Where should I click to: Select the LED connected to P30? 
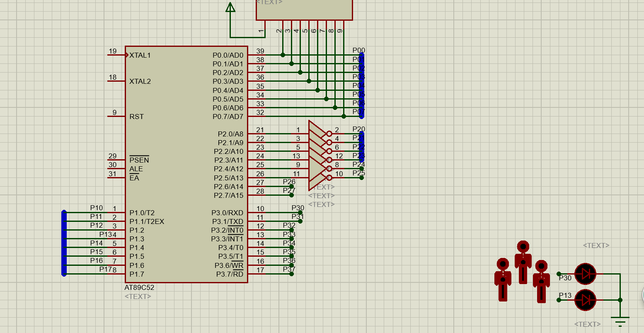pos(585,274)
